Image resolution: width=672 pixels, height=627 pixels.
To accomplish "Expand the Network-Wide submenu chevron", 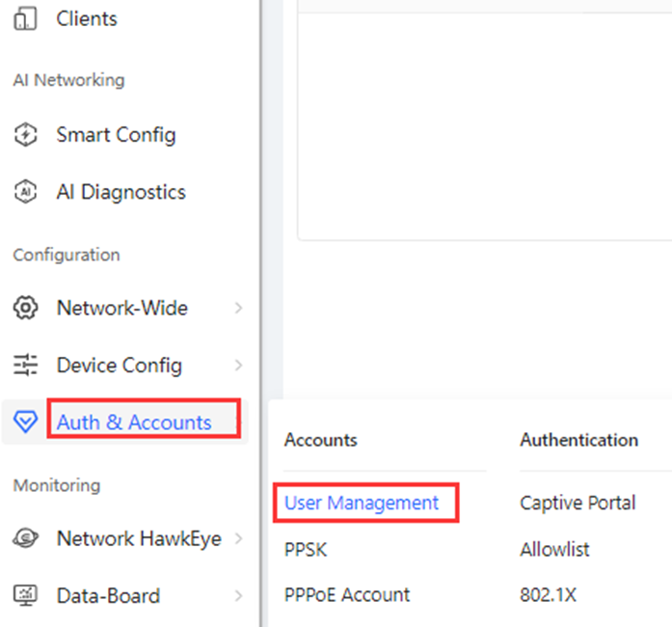I will 239,308.
